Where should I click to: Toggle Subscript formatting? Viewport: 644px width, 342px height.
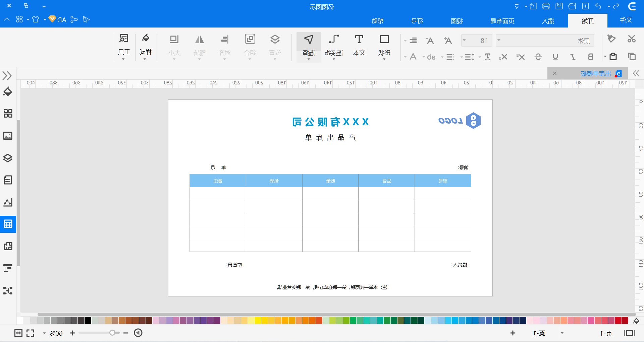[x=503, y=57]
